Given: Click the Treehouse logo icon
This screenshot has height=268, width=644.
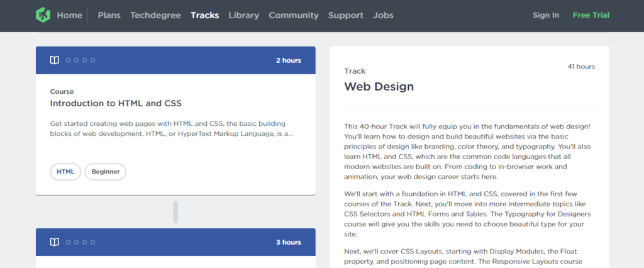Looking at the screenshot, I should [x=43, y=15].
